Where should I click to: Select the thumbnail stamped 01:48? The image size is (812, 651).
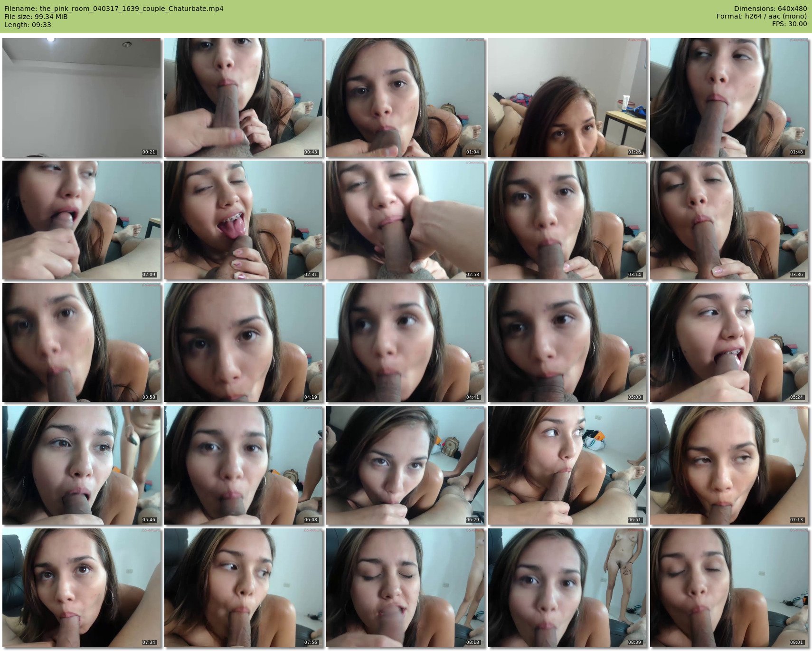[x=729, y=97]
